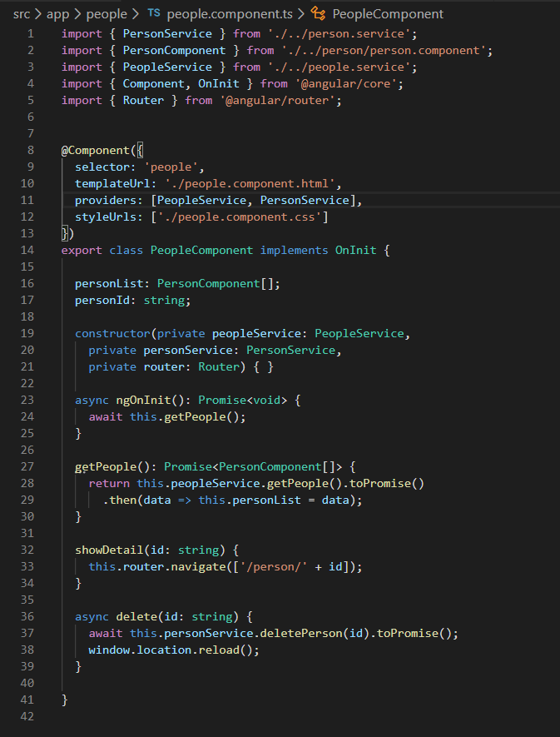560x737 pixels.
Task: Click the 'providers' property on line 11
Action: tap(106, 200)
